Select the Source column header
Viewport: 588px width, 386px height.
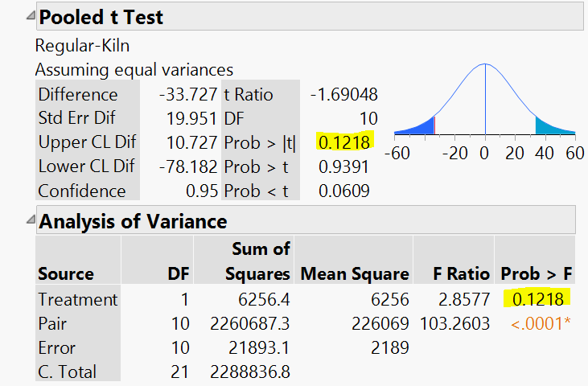pyautogui.click(x=65, y=274)
